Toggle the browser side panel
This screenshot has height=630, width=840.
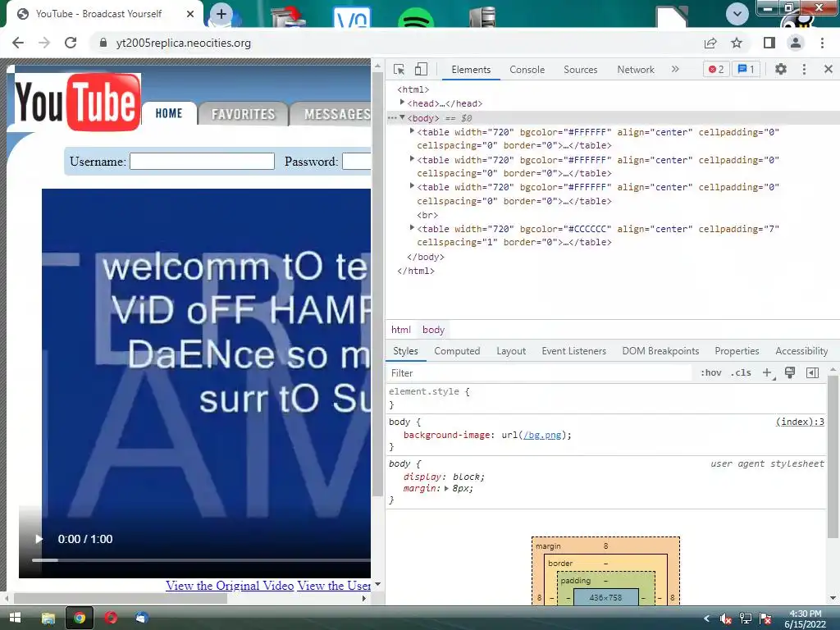tap(769, 43)
